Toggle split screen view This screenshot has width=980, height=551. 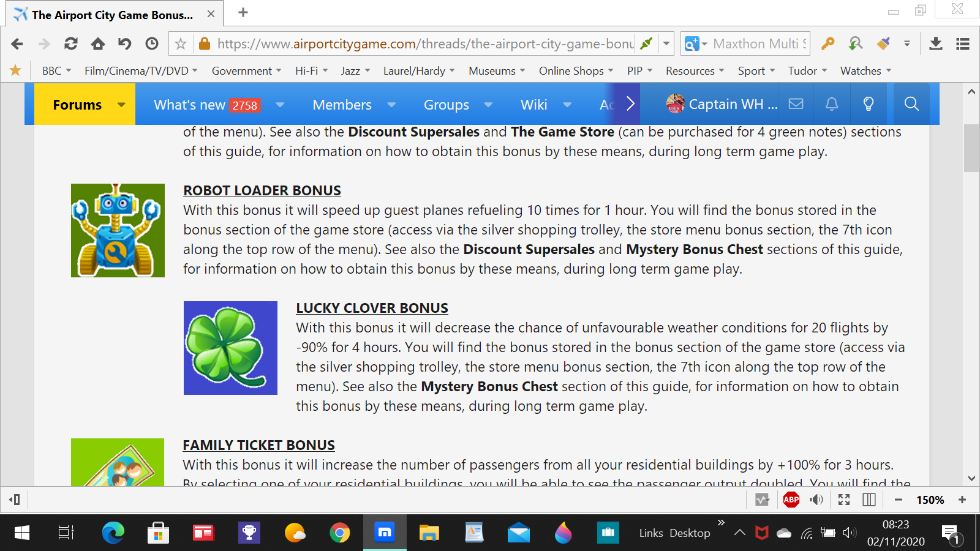869,500
